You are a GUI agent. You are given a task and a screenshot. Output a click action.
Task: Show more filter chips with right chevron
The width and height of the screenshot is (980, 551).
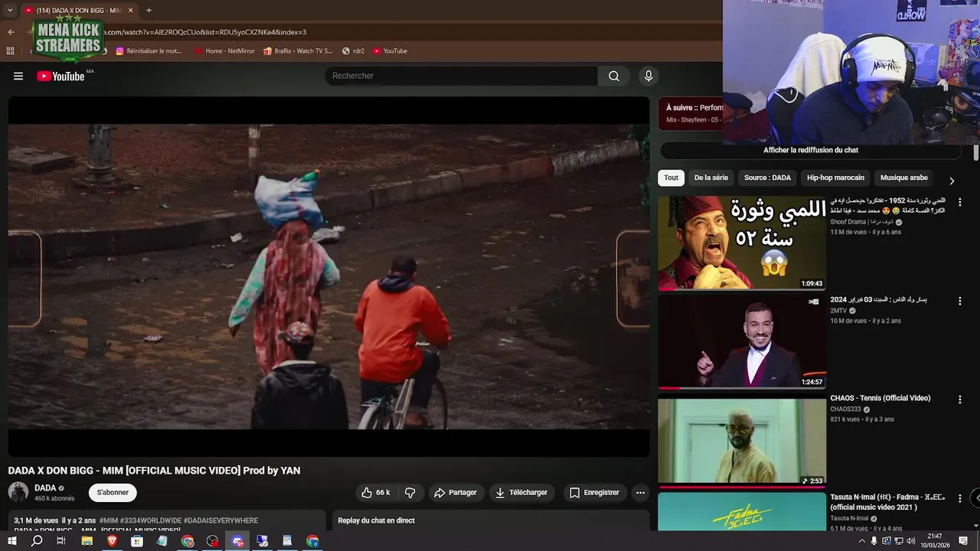[x=952, y=181]
